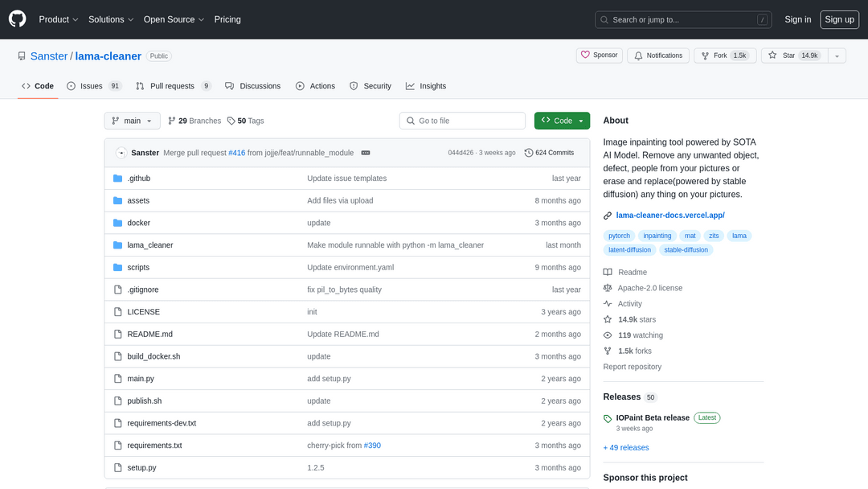868x489 pixels.
Task: Click the assets folder icon
Action: pyautogui.click(x=117, y=200)
